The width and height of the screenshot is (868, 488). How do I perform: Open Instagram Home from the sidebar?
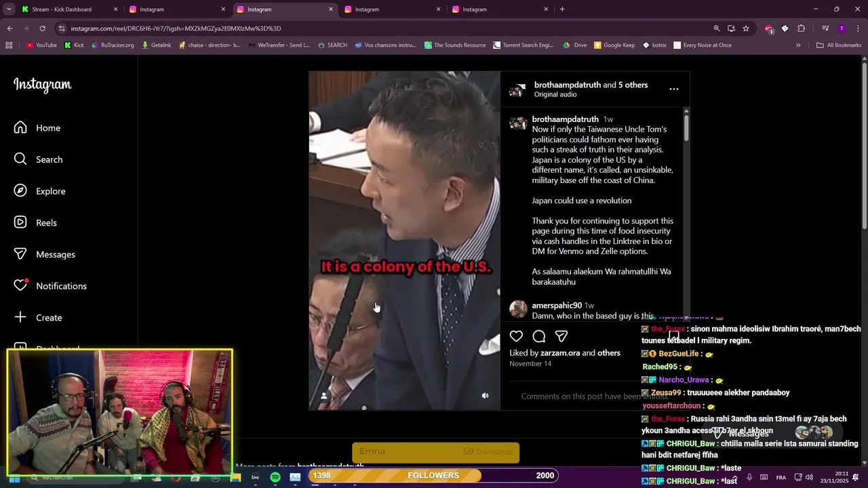[37, 127]
